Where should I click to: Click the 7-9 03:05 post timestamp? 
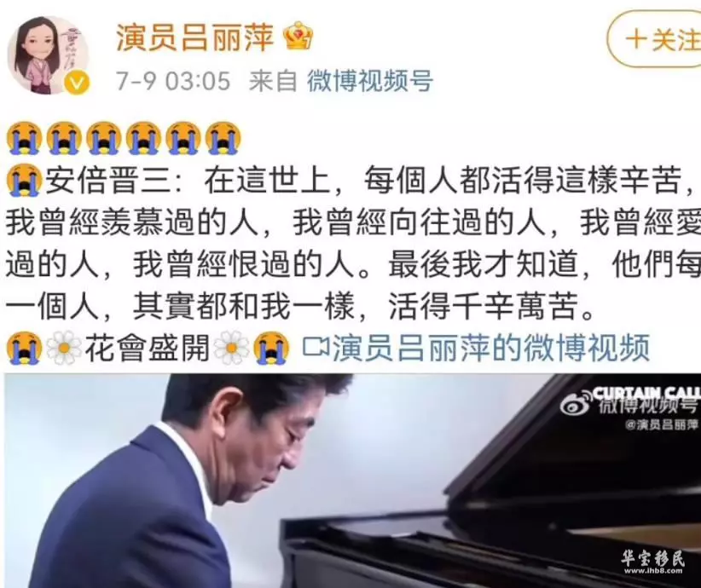(173, 81)
